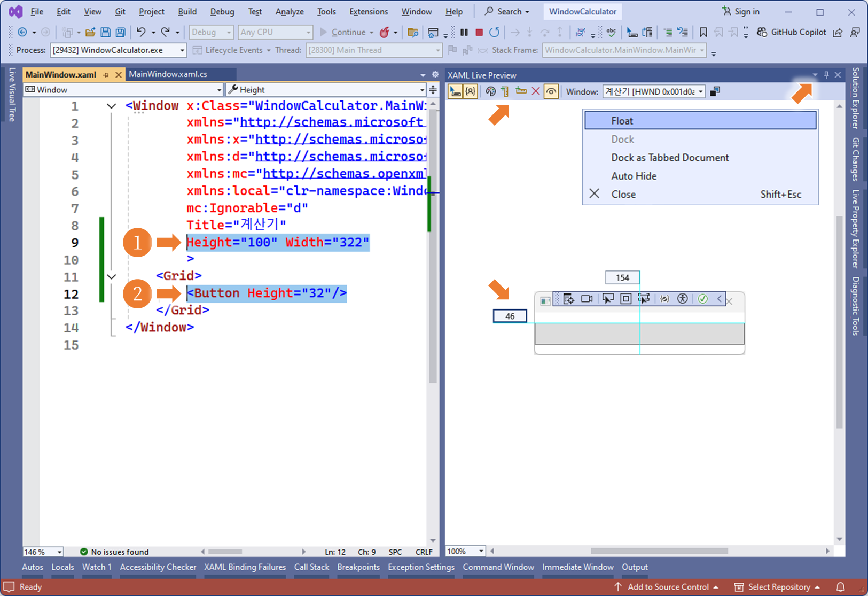The width and height of the screenshot is (868, 596).
Task: Toggle the eye icon in Live Preview
Action: 551,91
